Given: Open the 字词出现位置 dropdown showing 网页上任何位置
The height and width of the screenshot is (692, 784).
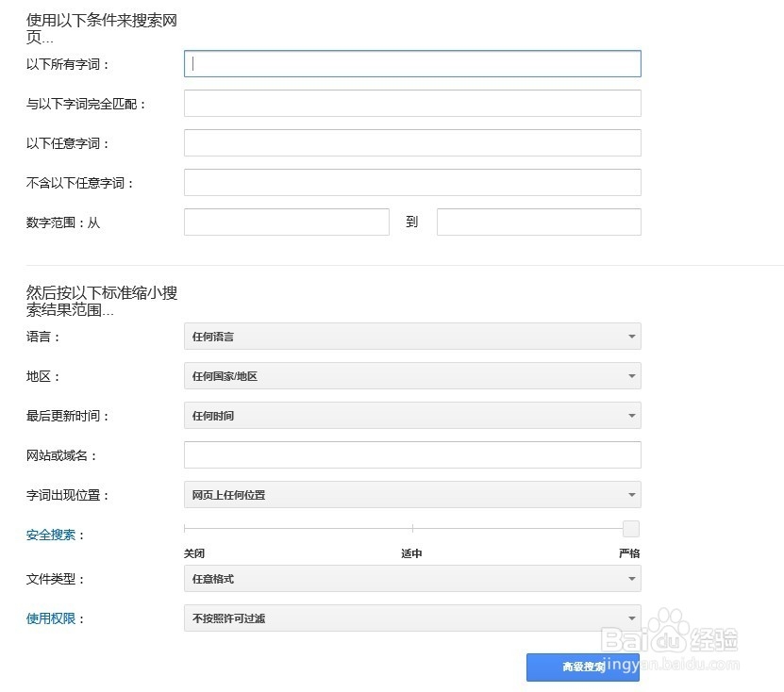Looking at the screenshot, I should pyautogui.click(x=411, y=494).
